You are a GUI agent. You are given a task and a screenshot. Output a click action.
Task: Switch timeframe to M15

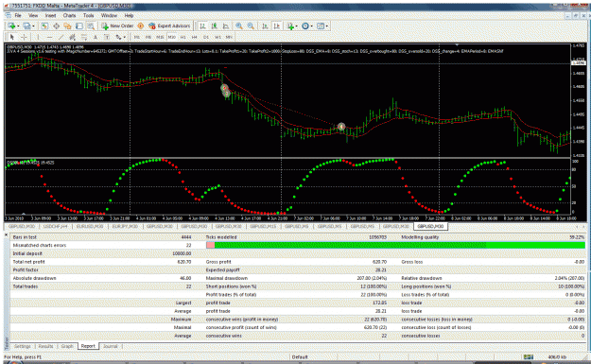coord(160,37)
